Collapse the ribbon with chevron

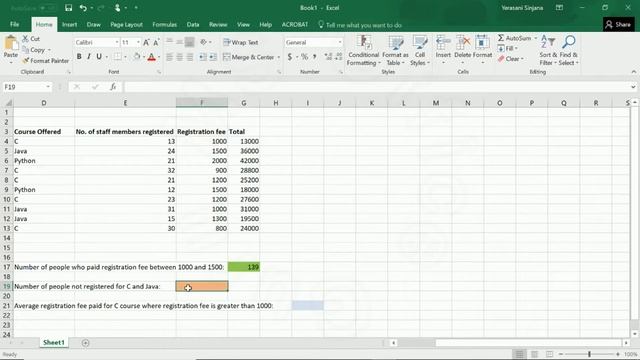point(633,72)
